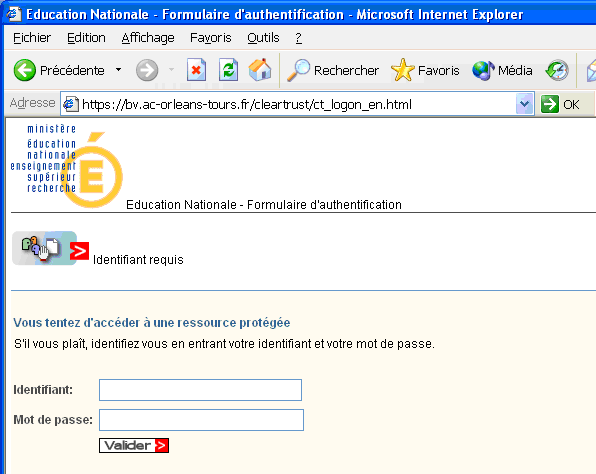
Task: Open the Outils menu
Action: pos(263,38)
